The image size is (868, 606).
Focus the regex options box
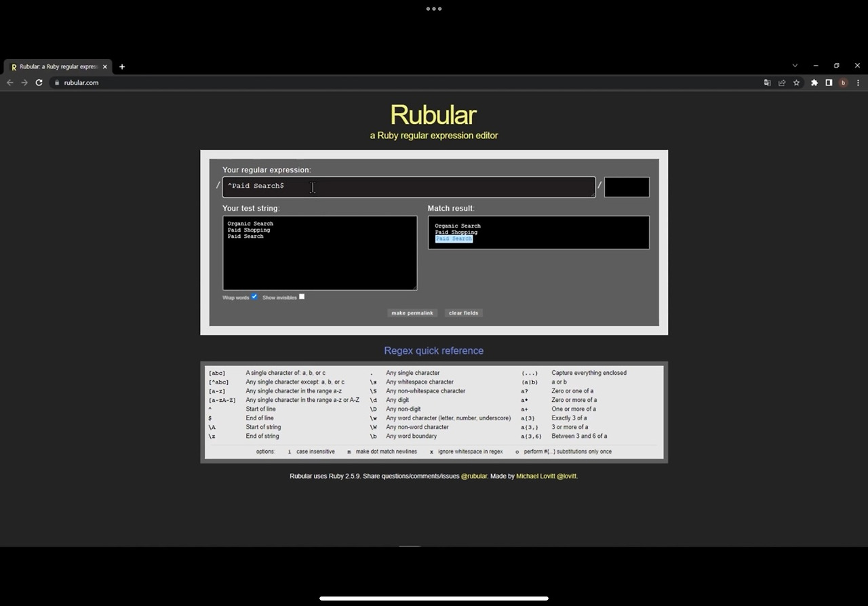[x=627, y=187]
